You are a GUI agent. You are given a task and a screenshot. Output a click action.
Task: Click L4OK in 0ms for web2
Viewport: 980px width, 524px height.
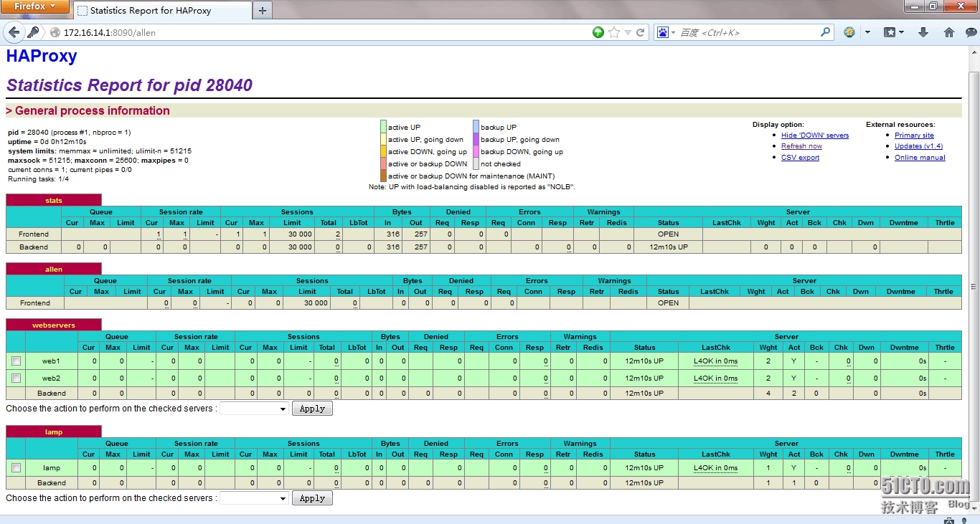(715, 378)
